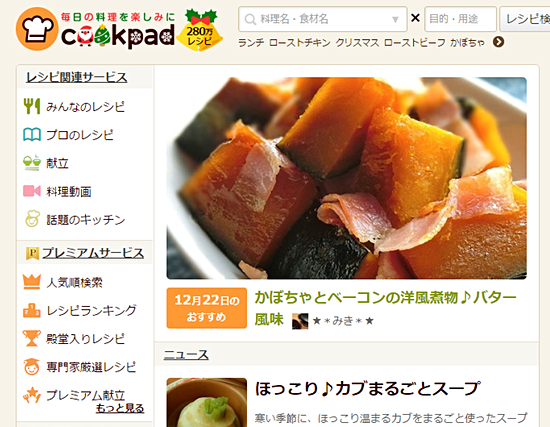The height and width of the screenshot is (427, 550).
Task: Click the turnip soup news thumbnail
Action: coord(207,402)
